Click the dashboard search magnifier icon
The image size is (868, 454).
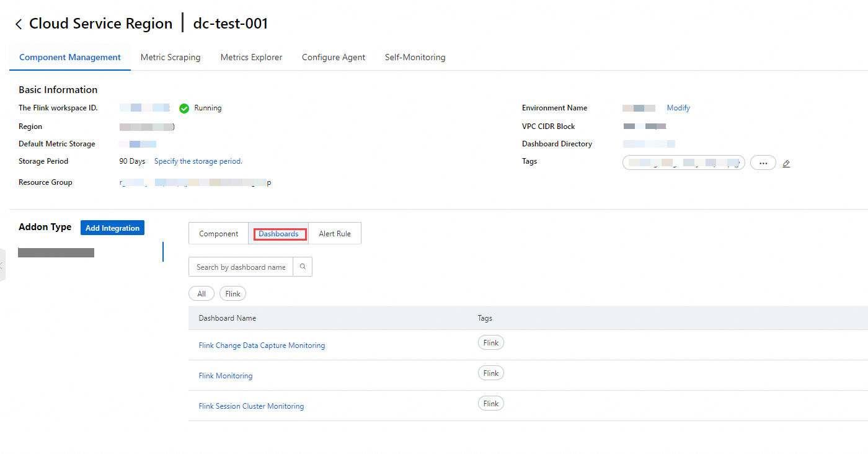click(303, 267)
